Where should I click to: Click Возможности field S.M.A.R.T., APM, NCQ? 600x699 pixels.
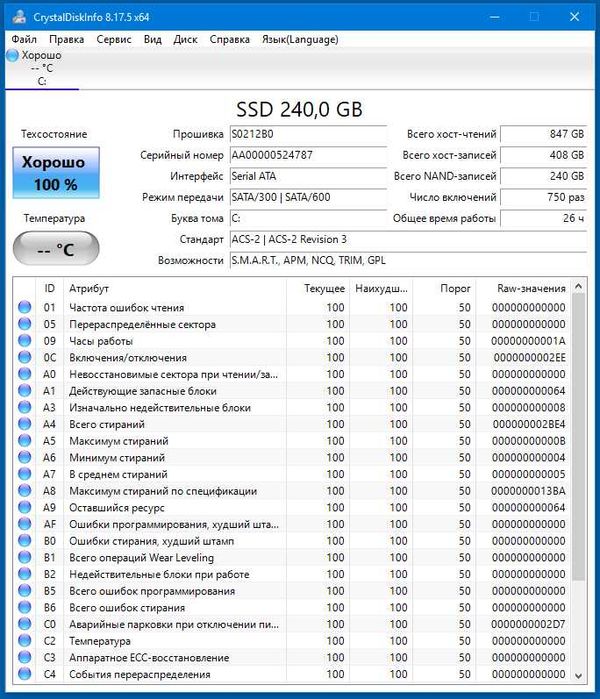click(408, 260)
